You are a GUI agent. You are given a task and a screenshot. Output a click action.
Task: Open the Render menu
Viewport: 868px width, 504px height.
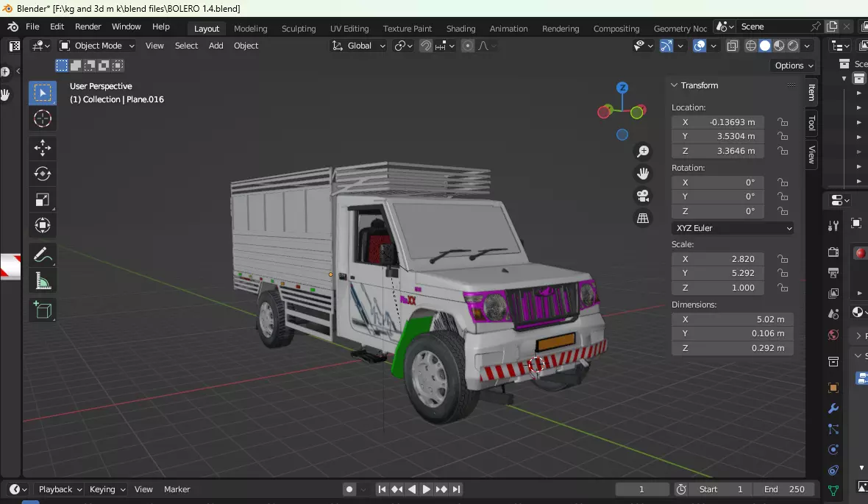click(x=88, y=26)
